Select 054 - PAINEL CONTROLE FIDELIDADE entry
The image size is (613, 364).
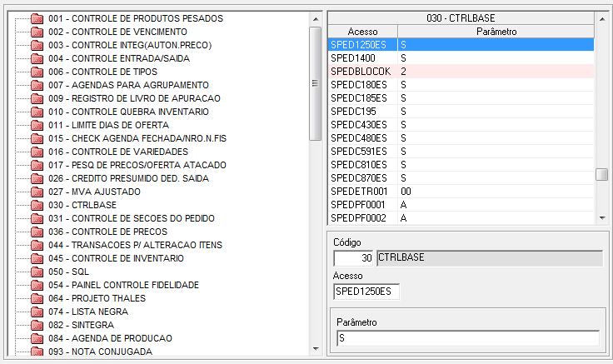click(123, 285)
